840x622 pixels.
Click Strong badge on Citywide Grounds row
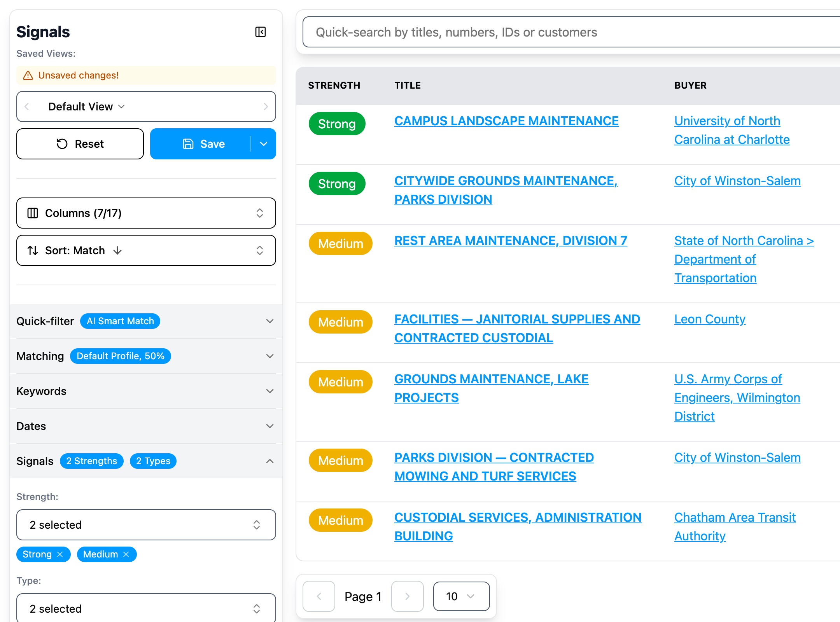pyautogui.click(x=337, y=184)
